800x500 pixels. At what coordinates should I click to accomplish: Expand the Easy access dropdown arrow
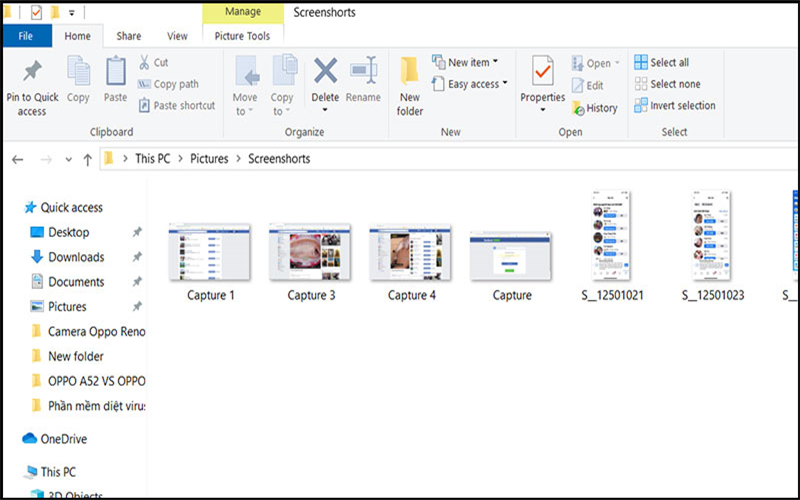(x=505, y=83)
